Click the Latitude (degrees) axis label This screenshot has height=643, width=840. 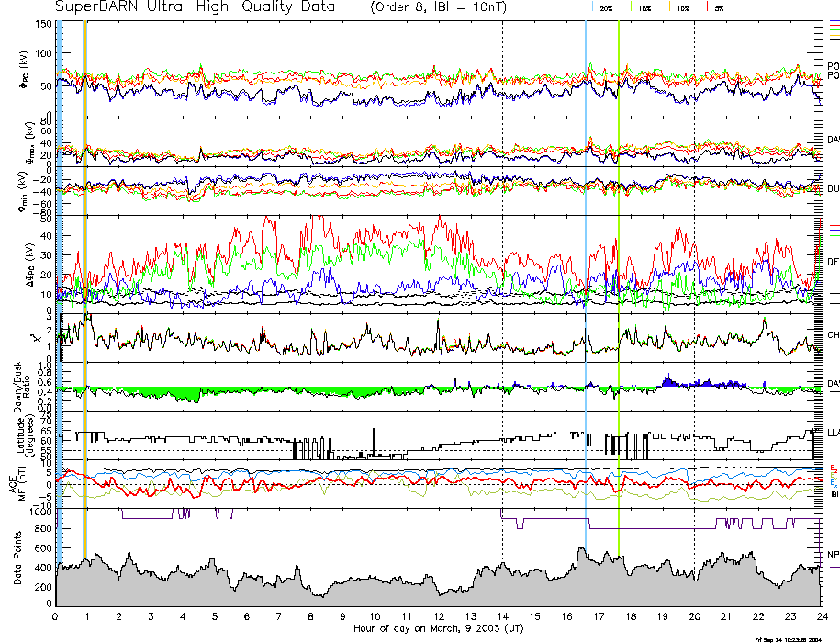click(20, 434)
